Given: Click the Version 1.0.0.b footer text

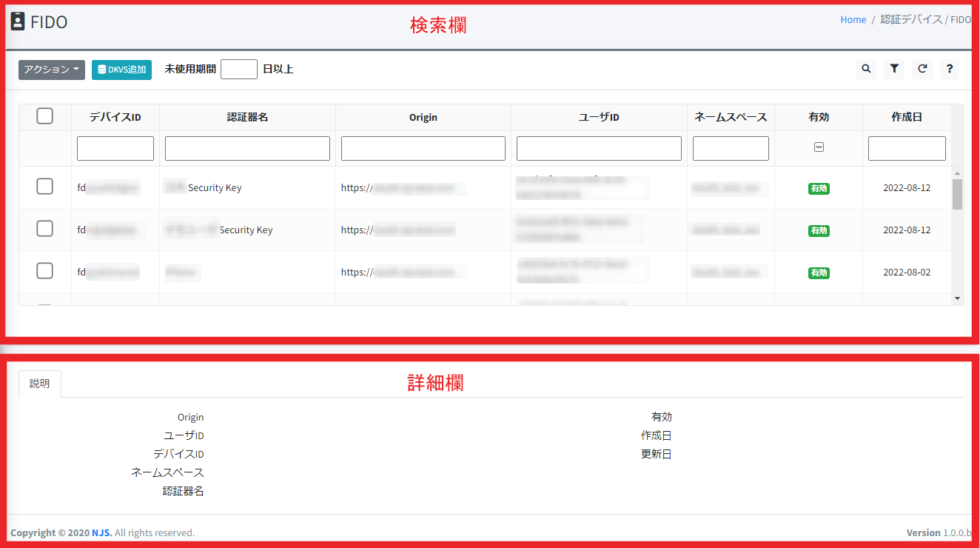Looking at the screenshot, I should [x=939, y=532].
